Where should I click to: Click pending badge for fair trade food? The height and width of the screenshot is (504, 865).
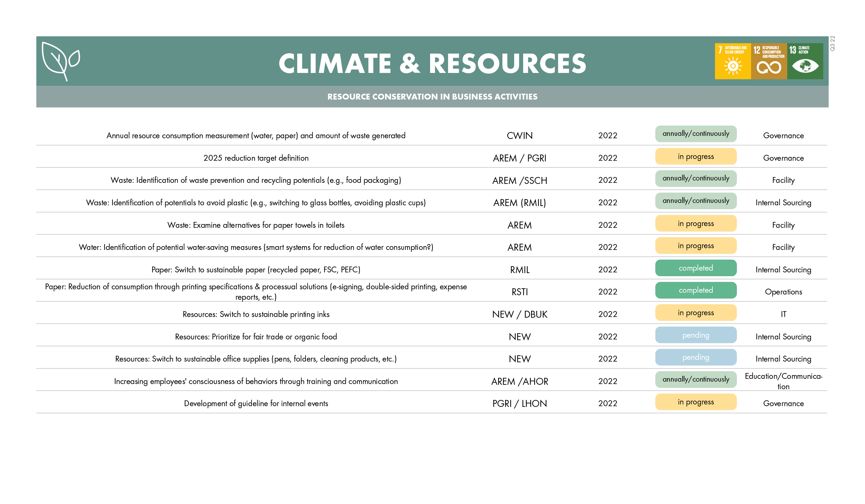coord(695,335)
